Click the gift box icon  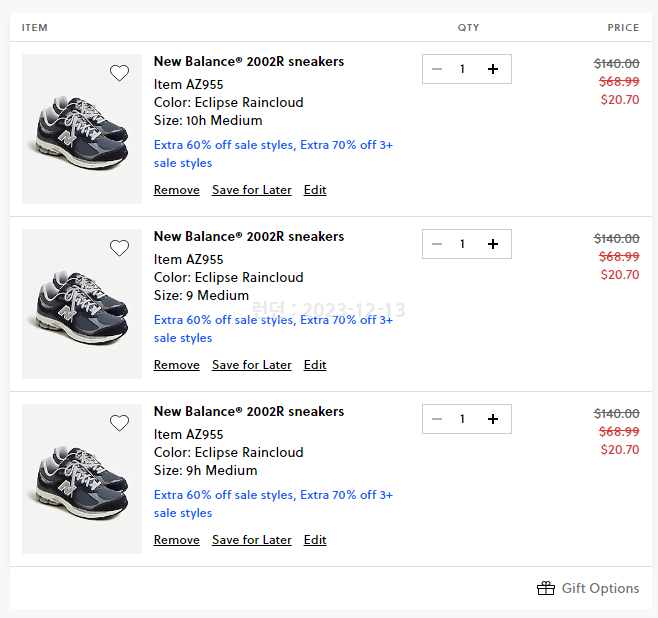point(546,588)
